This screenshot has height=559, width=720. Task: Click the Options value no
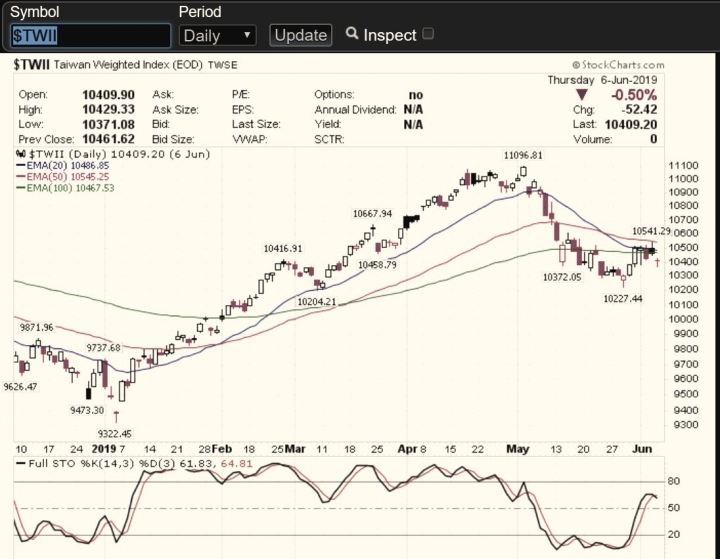[x=416, y=95]
